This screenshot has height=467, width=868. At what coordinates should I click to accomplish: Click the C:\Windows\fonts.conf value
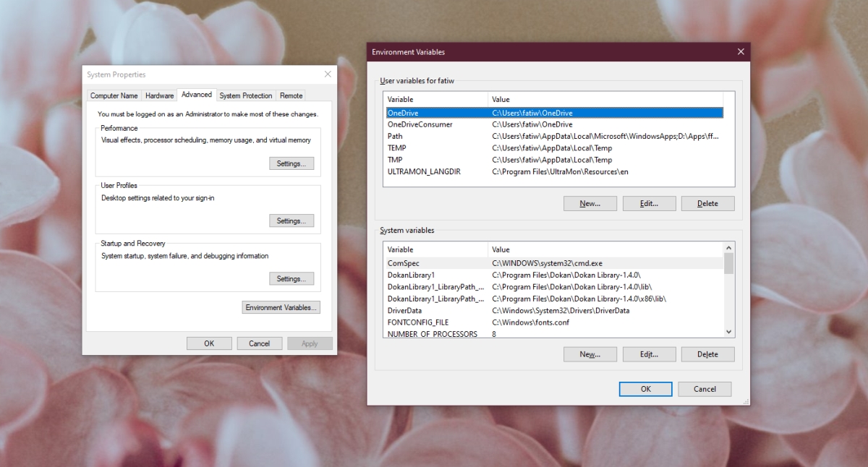[530, 322]
